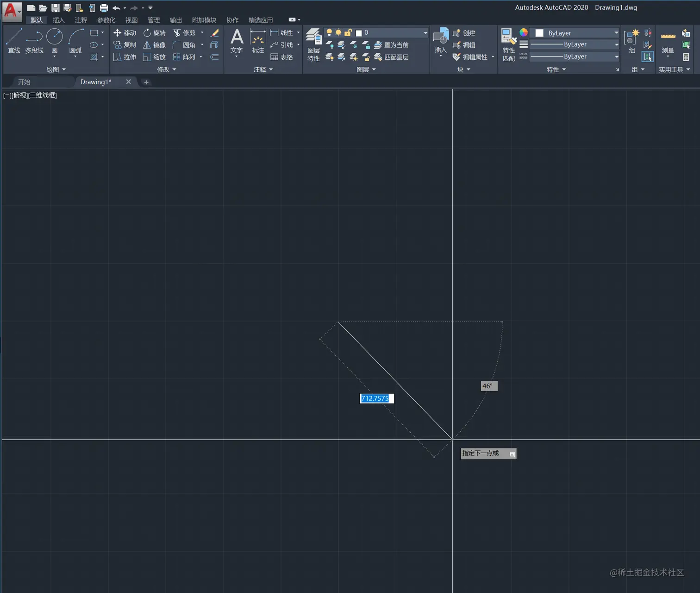The image size is (700, 593).
Task: Expand the 图层 (Layers) panel
Action: click(366, 69)
